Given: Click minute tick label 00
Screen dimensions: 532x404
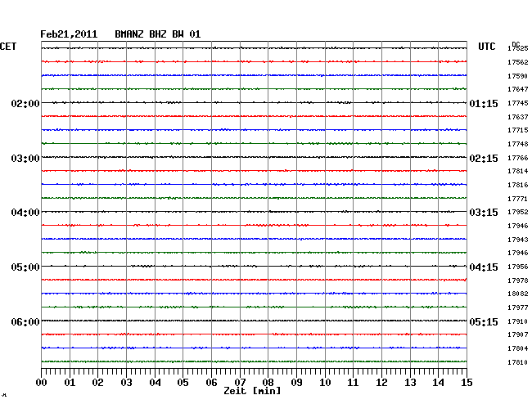Looking at the screenshot, I should 42,383.
